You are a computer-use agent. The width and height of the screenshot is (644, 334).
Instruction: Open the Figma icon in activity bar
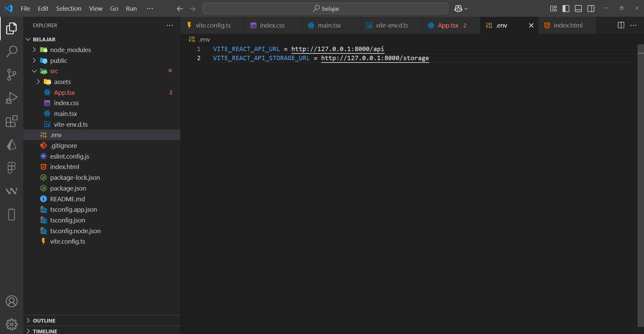click(11, 168)
